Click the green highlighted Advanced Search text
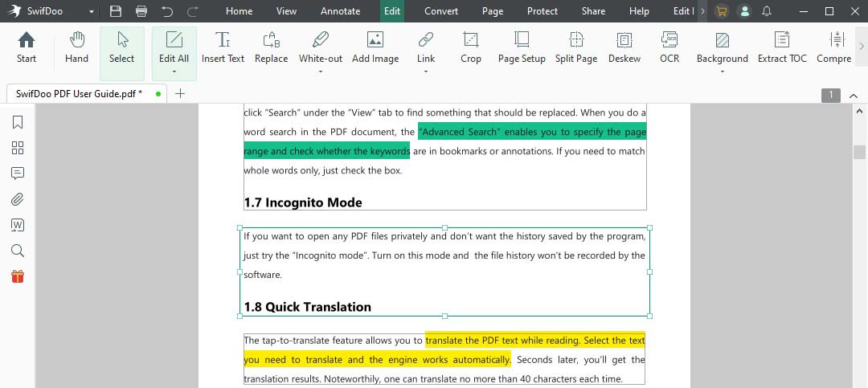Viewport: 868px width, 388px height. tap(444, 141)
